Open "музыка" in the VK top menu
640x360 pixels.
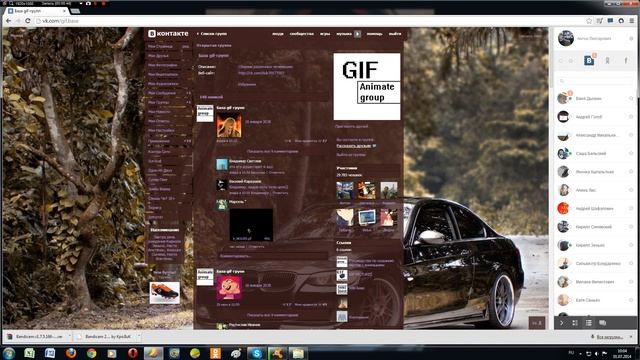344,34
